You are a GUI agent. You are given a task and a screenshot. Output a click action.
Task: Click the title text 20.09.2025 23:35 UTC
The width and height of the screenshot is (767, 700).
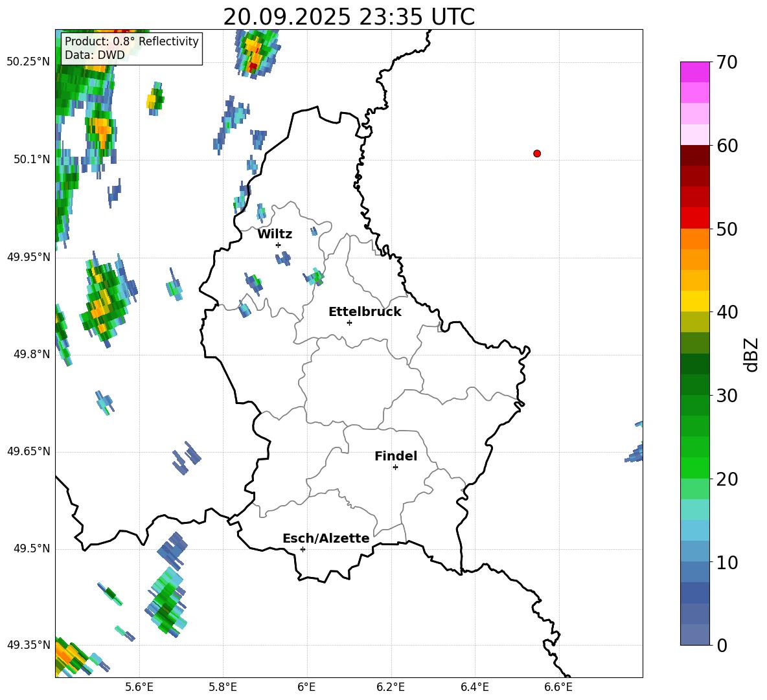[x=349, y=17]
